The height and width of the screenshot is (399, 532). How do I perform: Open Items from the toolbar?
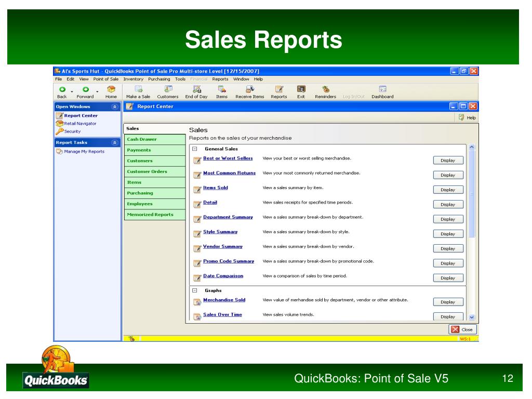[x=222, y=92]
